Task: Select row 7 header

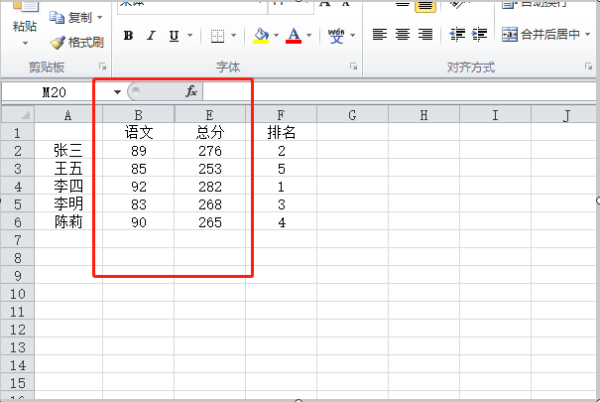Action: [x=18, y=240]
